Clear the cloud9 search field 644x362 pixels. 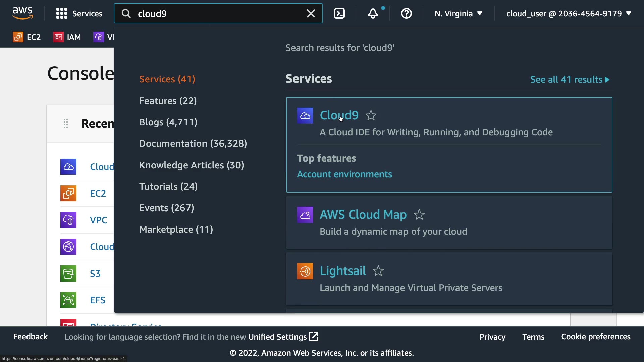coord(311,14)
